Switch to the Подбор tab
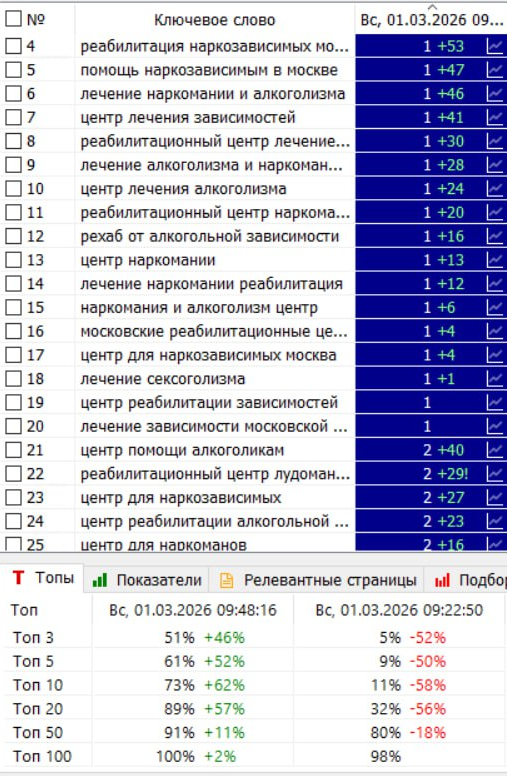The image size is (507, 776). tap(467, 580)
